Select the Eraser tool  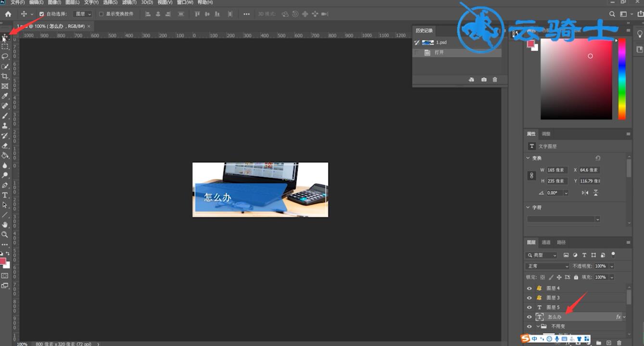pos(5,146)
